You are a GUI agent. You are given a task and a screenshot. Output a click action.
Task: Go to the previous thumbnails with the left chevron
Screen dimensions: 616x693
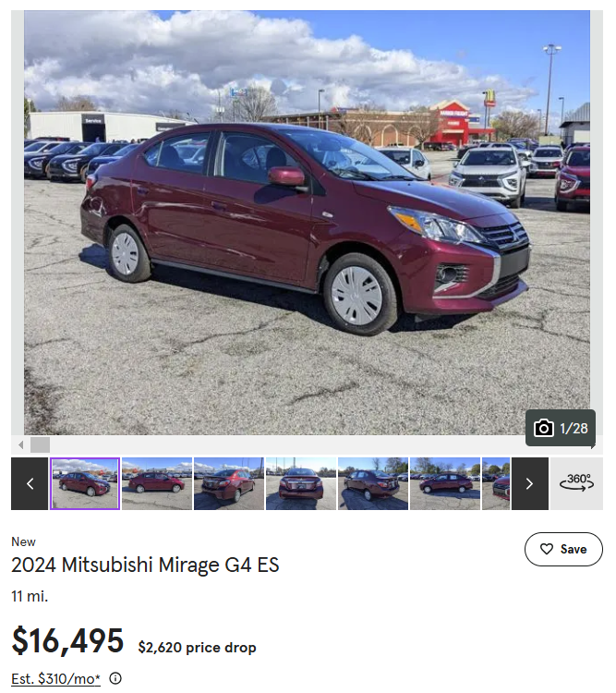(x=30, y=483)
